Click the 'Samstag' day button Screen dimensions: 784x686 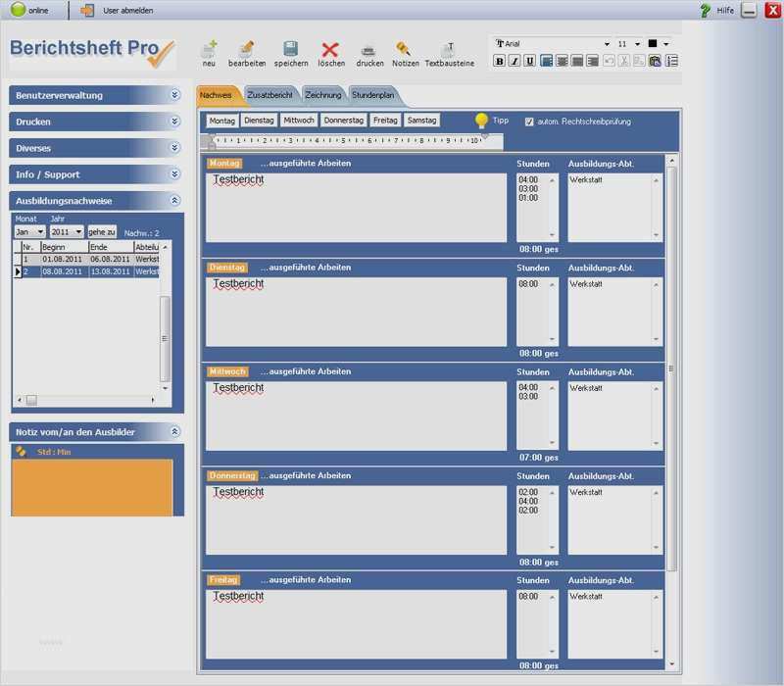click(421, 121)
